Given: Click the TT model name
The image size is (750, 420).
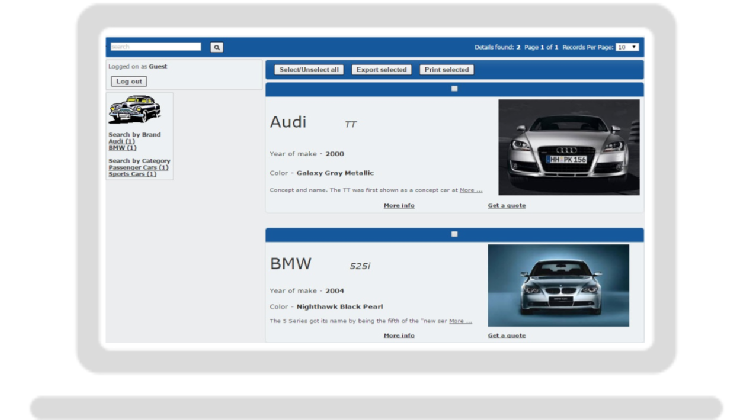Looking at the screenshot, I should (x=351, y=124).
